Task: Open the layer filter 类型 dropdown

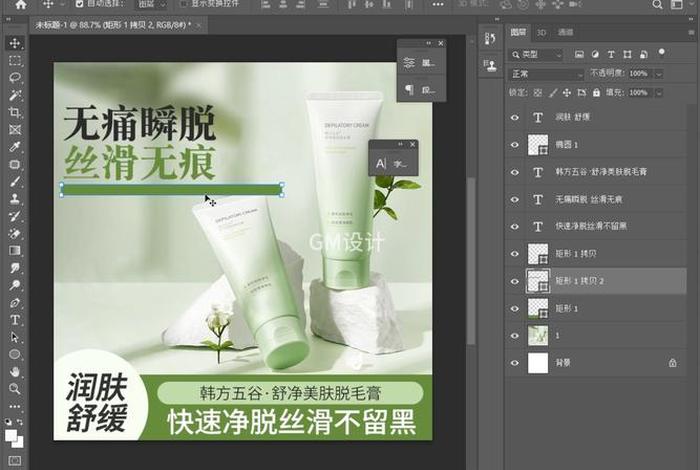Action: (536, 54)
